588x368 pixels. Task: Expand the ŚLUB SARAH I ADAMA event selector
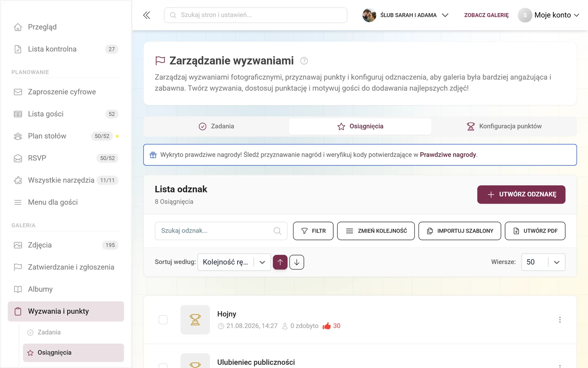coord(405,15)
